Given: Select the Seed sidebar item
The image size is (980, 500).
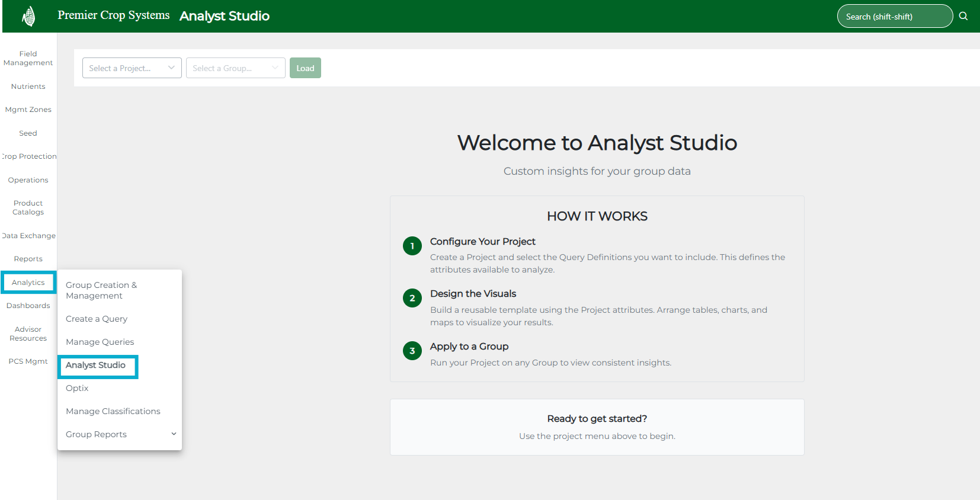Looking at the screenshot, I should pos(28,133).
